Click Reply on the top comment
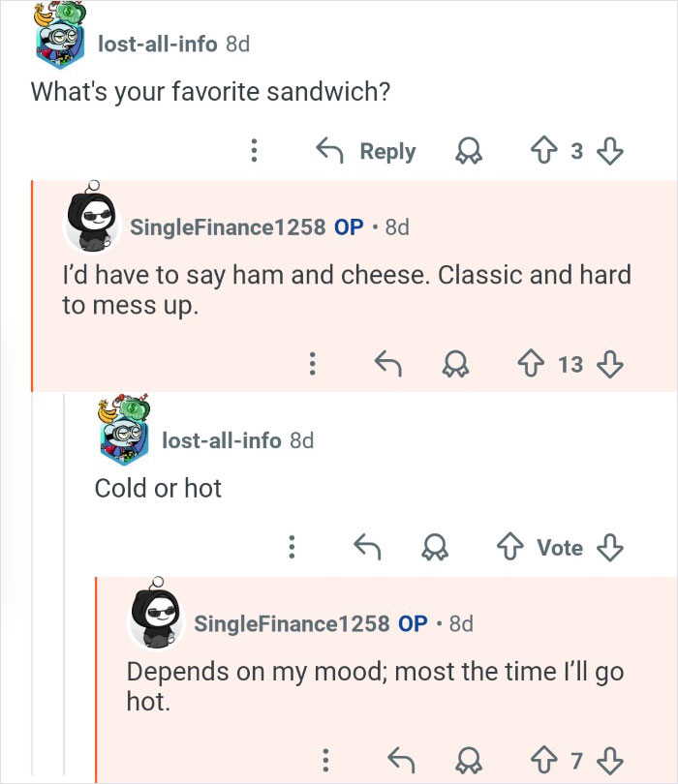 click(x=367, y=151)
